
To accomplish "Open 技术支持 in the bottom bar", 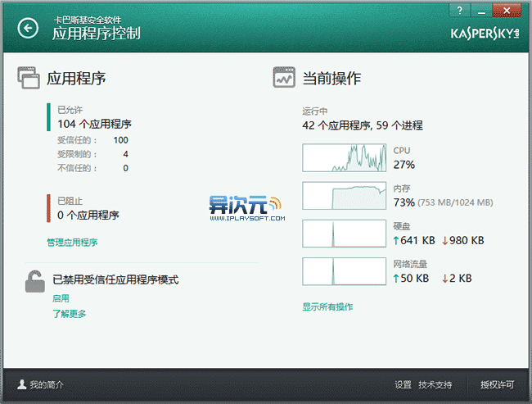I will (x=435, y=384).
